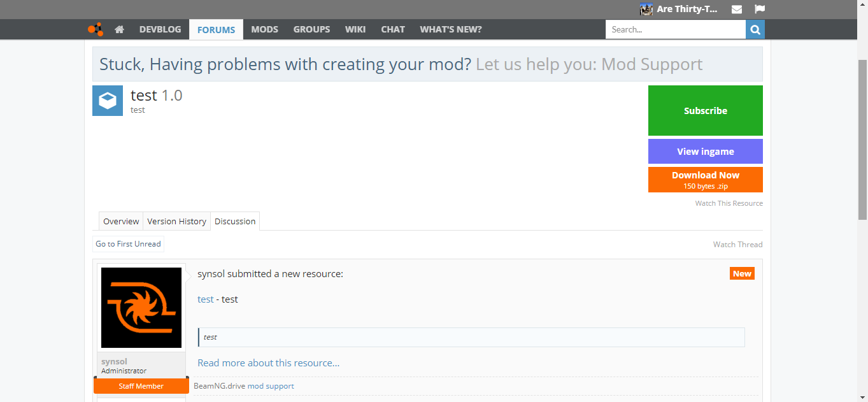This screenshot has height=402, width=868.
Task: Click Watch This Resource link
Action: click(x=729, y=203)
